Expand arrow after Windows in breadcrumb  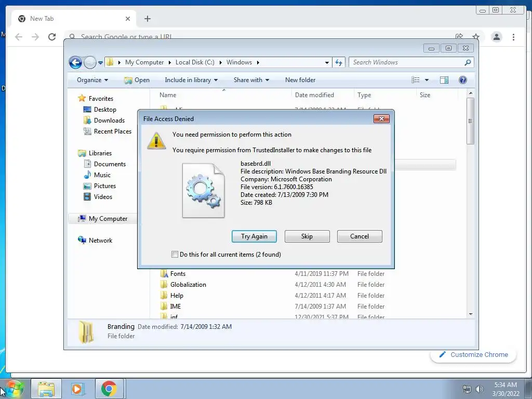coord(258,63)
